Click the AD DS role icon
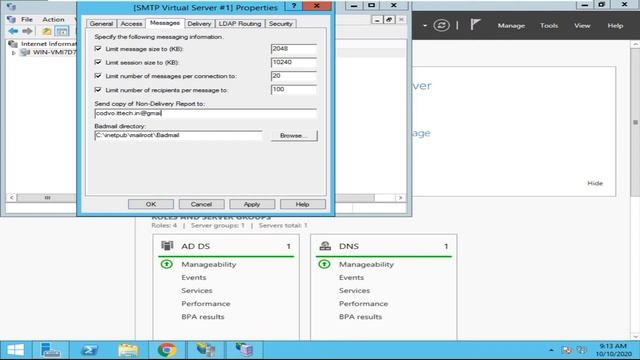Screen dimensions: 640x360 167,246
